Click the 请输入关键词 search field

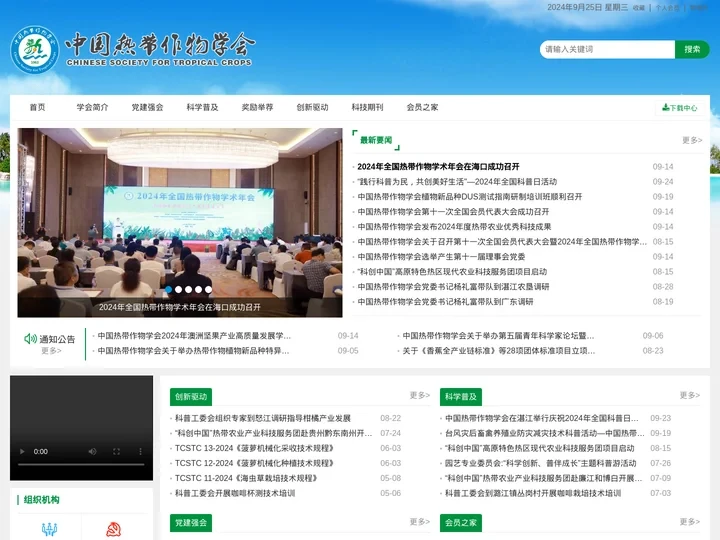pyautogui.click(x=607, y=49)
